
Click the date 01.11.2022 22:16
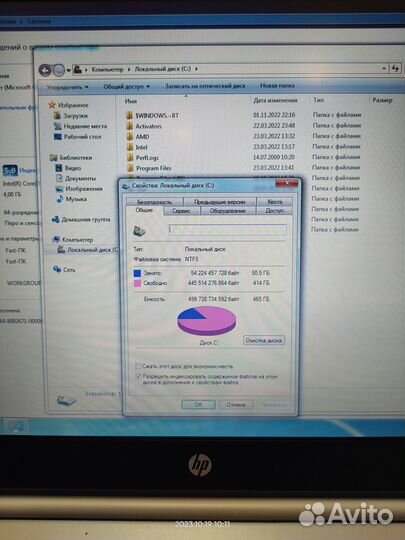(274, 115)
